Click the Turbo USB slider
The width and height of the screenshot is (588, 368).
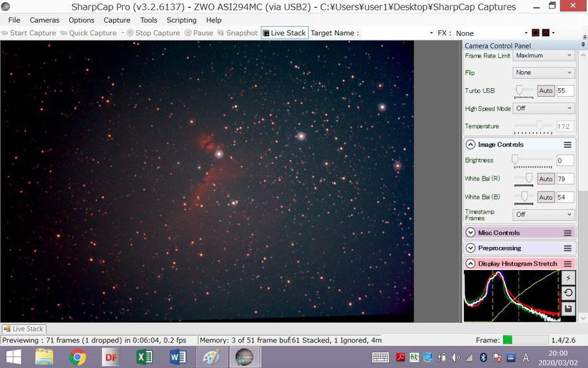[x=523, y=90]
